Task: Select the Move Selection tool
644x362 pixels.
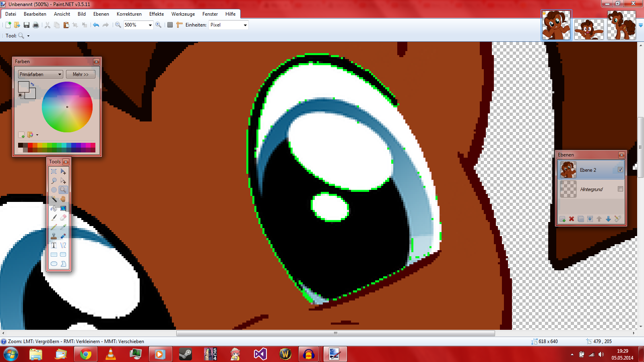Action: 63,181
